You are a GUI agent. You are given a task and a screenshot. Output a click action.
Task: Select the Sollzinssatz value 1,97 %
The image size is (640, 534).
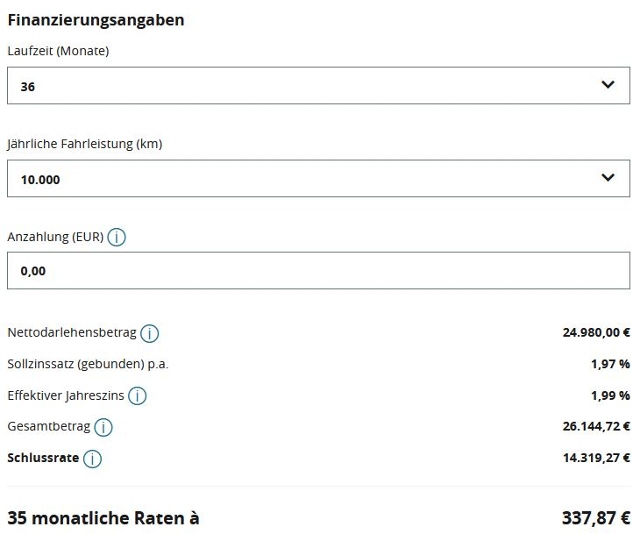(611, 364)
